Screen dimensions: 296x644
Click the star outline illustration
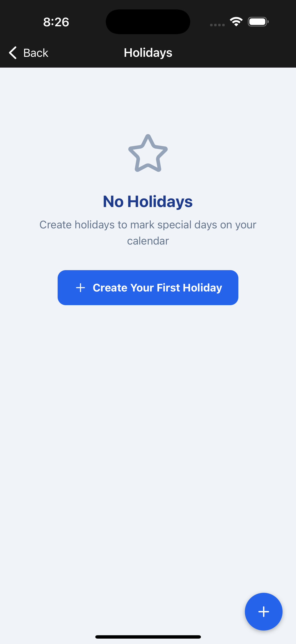click(148, 153)
